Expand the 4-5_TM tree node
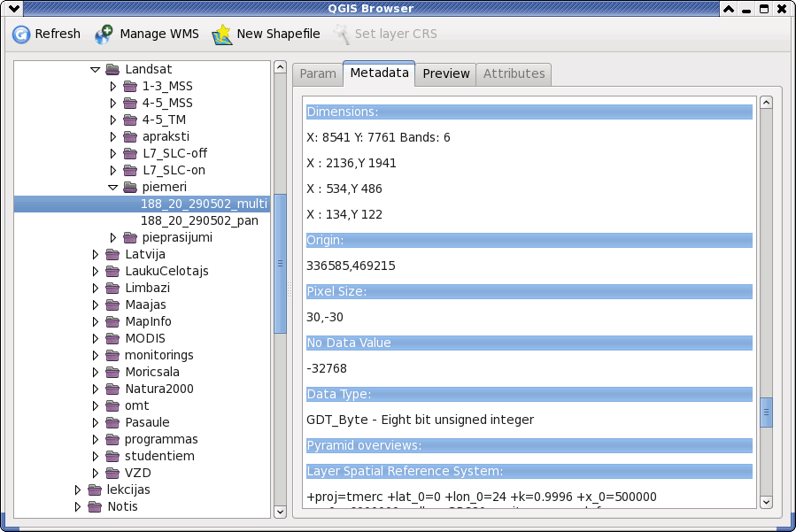 click(x=113, y=120)
